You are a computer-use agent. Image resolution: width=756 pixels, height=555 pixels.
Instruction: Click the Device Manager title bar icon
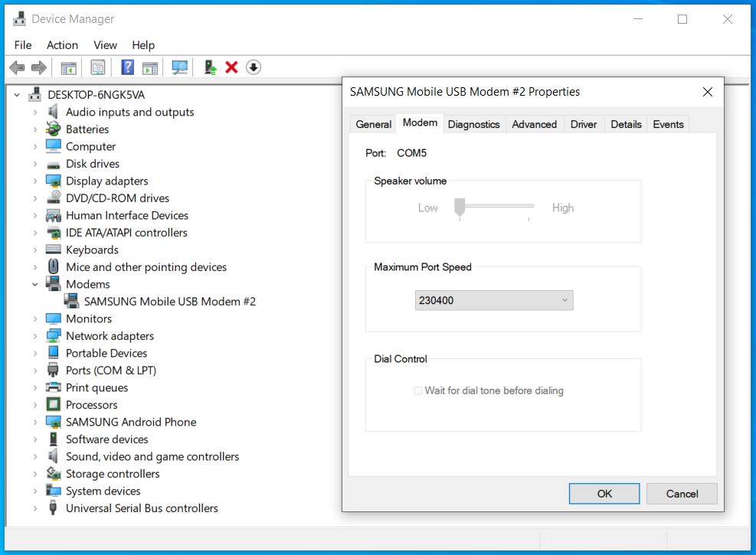click(19, 19)
